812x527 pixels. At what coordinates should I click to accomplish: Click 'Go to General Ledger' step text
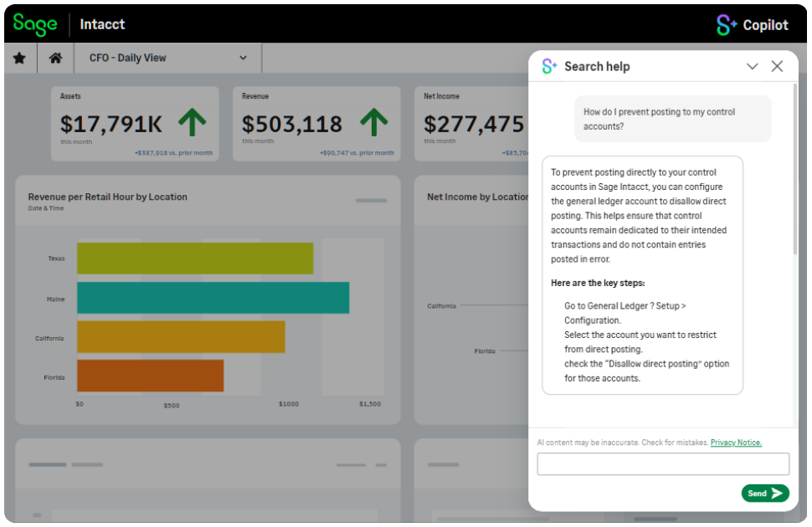[625, 313]
